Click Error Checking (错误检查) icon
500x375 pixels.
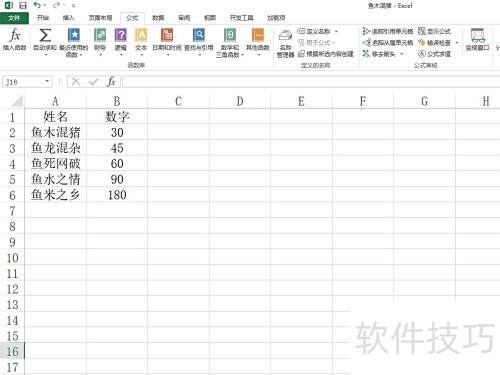[x=422, y=43]
